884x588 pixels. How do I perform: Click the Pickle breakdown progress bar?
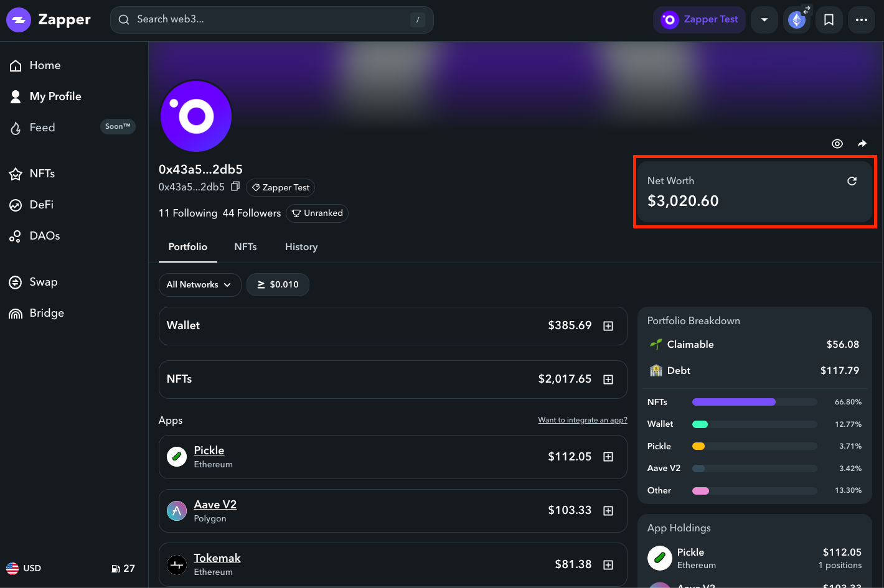click(755, 446)
